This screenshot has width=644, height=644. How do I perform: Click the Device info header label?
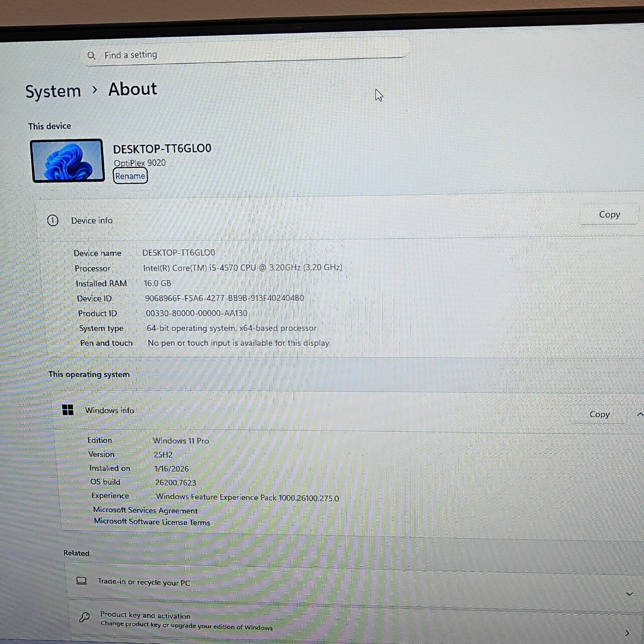92,221
